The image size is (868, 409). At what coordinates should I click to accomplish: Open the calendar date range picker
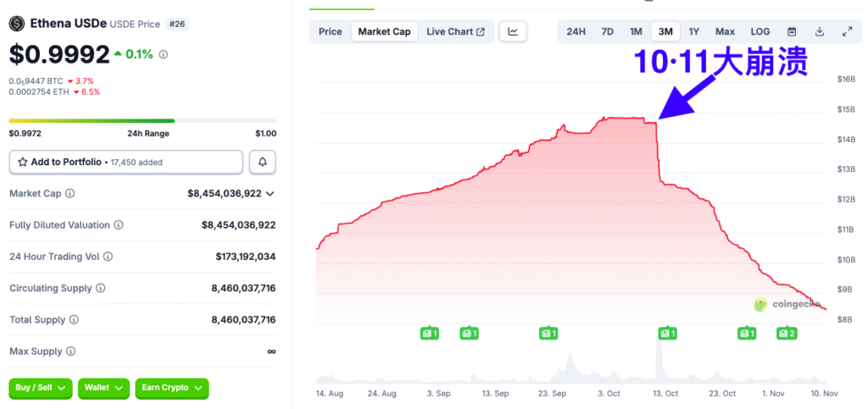point(792,32)
